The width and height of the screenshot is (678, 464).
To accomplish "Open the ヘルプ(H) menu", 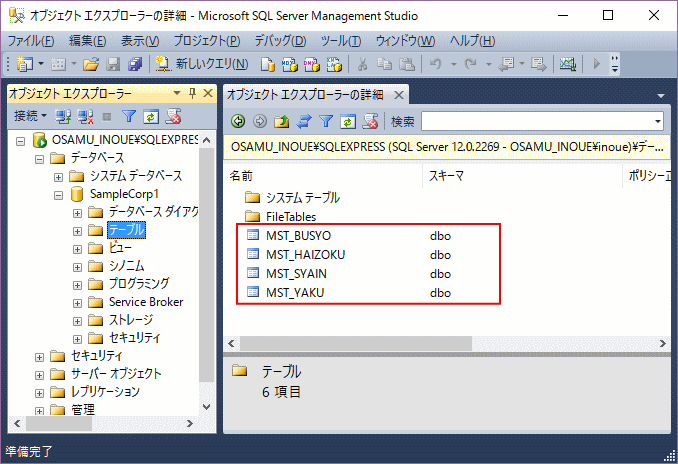I will pos(472,41).
